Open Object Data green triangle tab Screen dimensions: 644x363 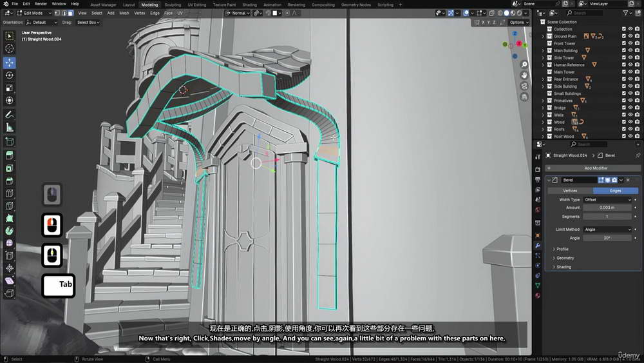538,285
